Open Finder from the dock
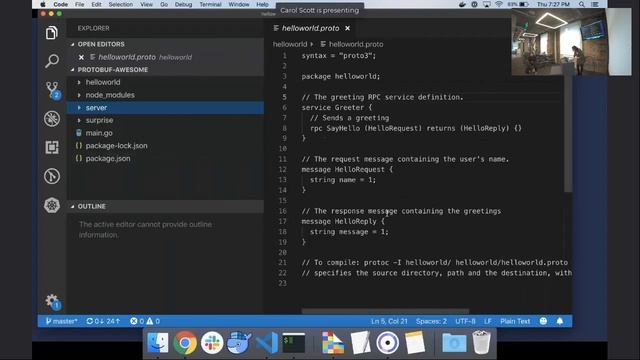Image resolution: width=640 pixels, height=360 pixels. click(158, 342)
